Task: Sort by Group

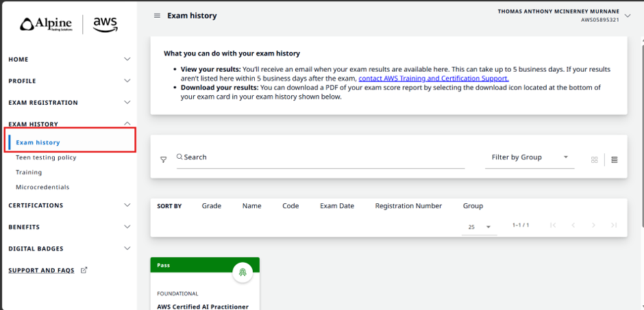Action: 473,206
